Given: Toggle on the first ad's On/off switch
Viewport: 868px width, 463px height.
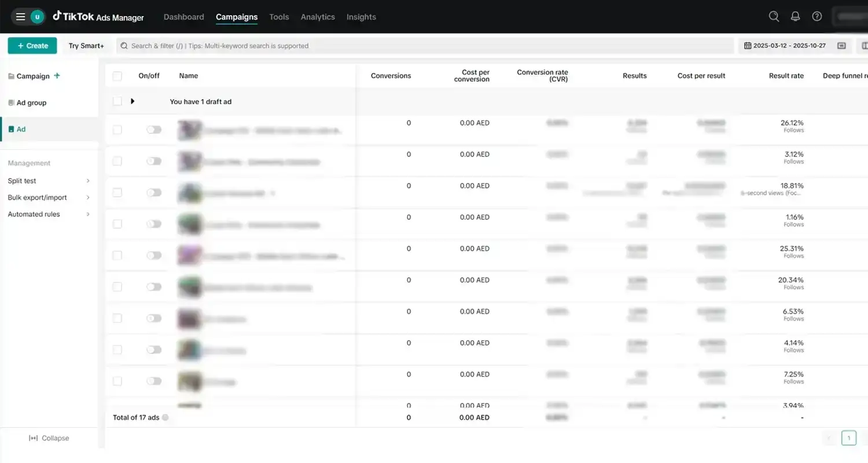Looking at the screenshot, I should point(154,130).
